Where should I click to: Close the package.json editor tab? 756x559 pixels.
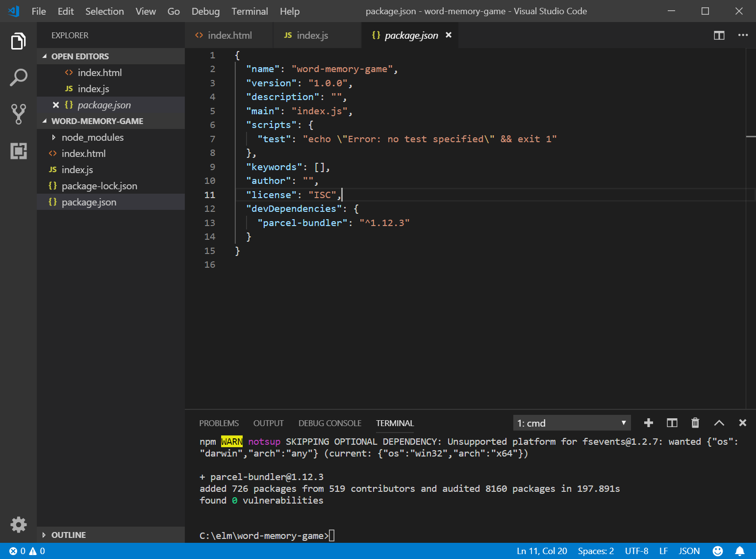(x=449, y=35)
